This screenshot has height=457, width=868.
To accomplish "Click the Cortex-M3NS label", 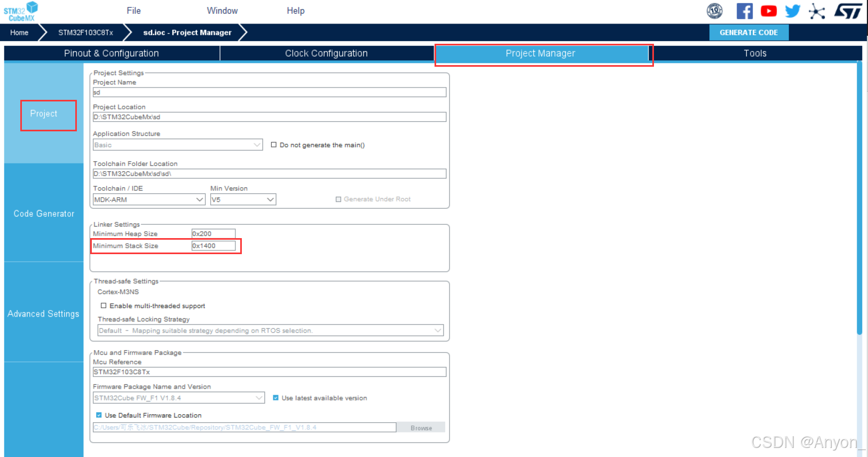I will pyautogui.click(x=118, y=292).
